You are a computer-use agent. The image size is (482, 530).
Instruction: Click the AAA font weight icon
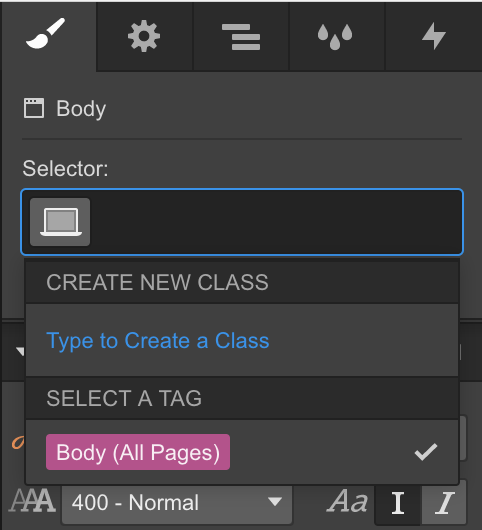point(32,502)
